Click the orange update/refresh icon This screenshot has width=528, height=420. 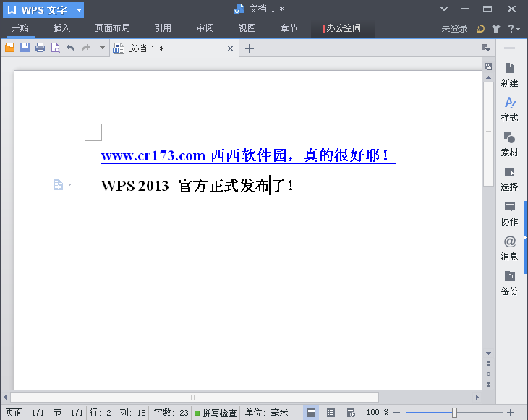pos(480,29)
